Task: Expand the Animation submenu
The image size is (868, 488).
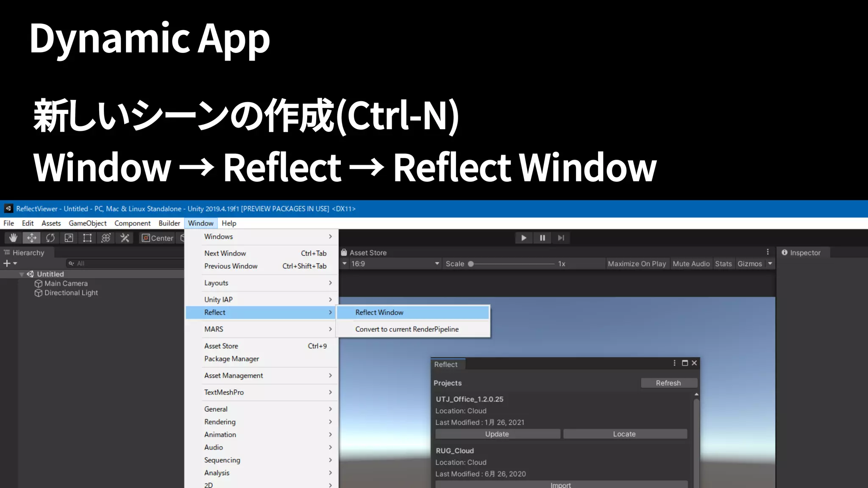Action: pos(262,435)
